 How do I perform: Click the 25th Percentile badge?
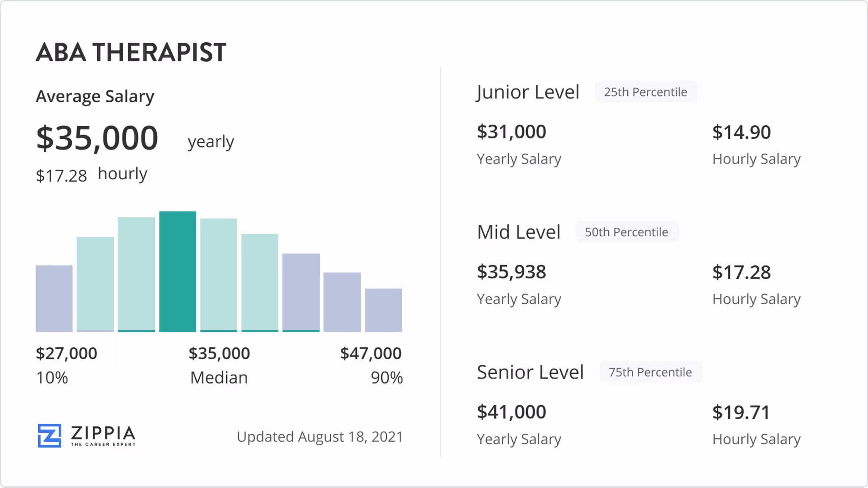(646, 92)
